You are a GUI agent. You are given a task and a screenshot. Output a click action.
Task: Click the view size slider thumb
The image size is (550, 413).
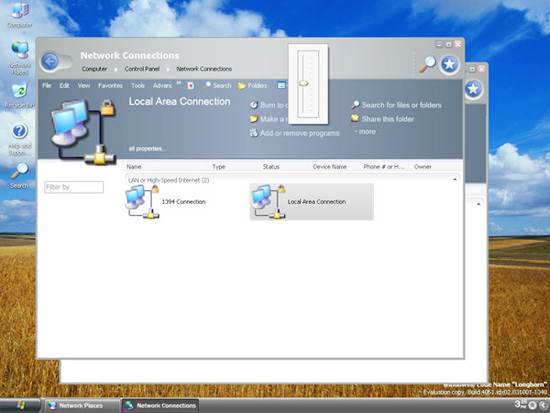pyautogui.click(x=304, y=84)
